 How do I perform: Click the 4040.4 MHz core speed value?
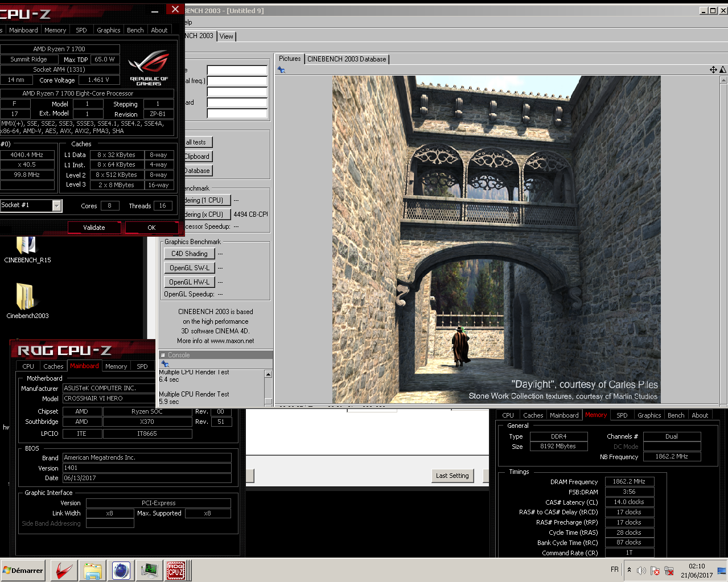[27, 155]
